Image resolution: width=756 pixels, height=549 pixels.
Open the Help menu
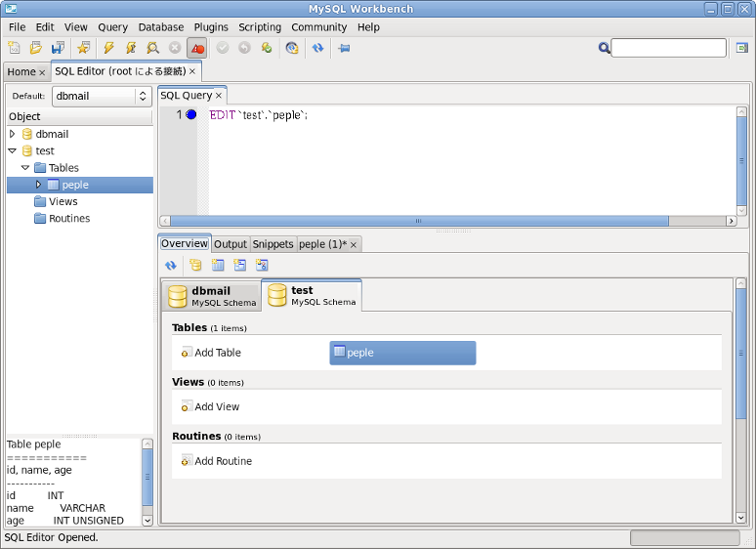click(368, 27)
